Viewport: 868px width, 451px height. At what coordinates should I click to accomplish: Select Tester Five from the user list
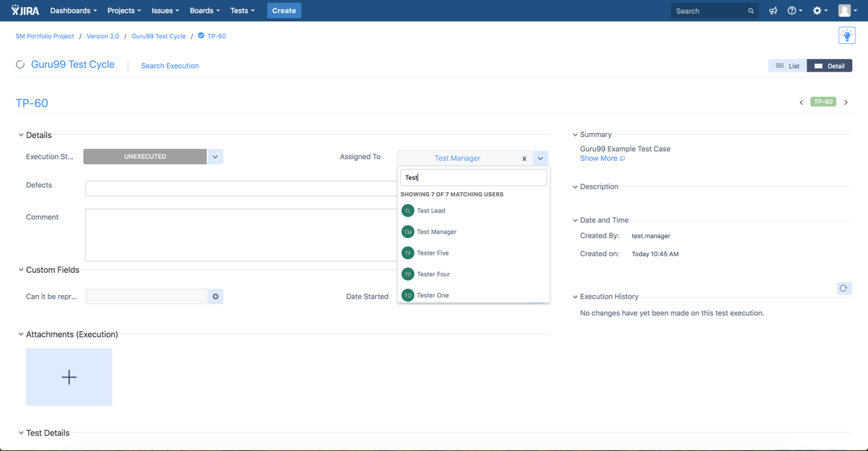pos(433,253)
